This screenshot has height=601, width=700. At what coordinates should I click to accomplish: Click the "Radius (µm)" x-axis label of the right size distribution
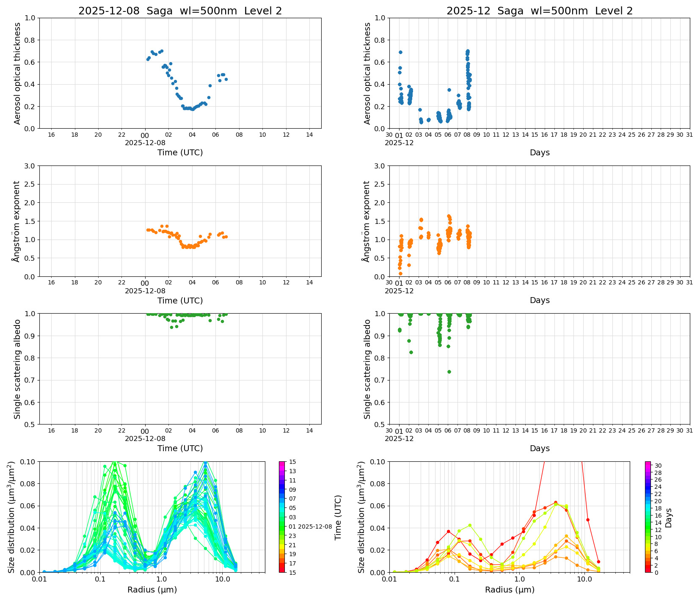point(510,590)
